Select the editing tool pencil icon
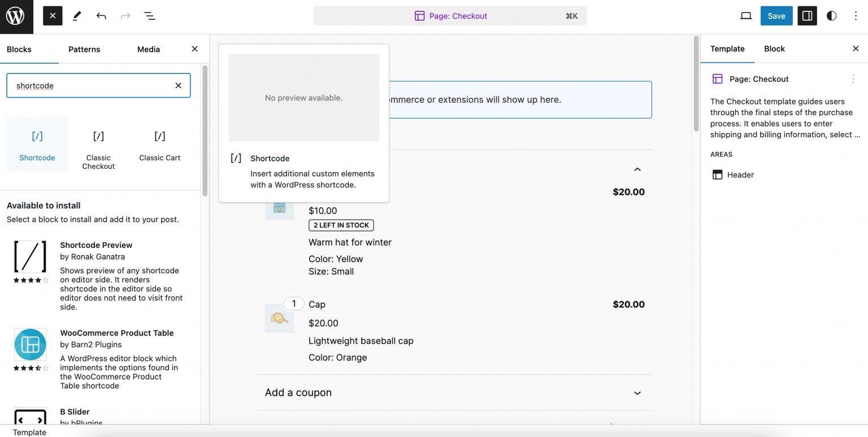 [77, 16]
